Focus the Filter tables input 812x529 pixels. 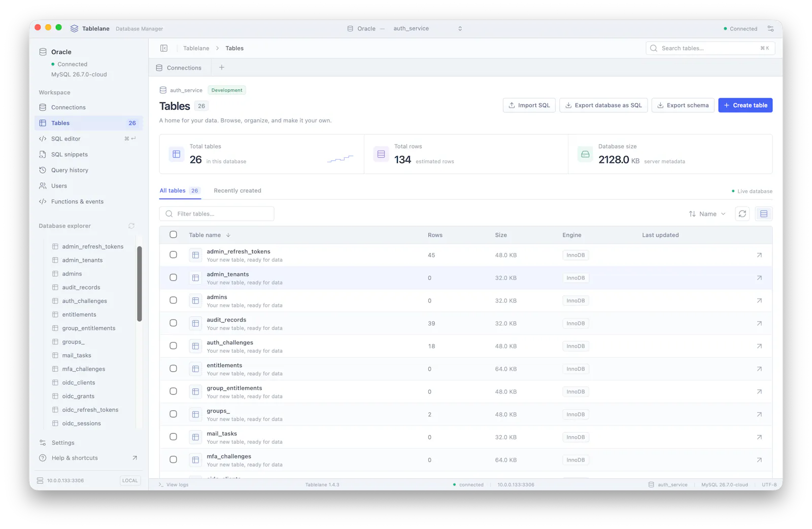tap(217, 214)
